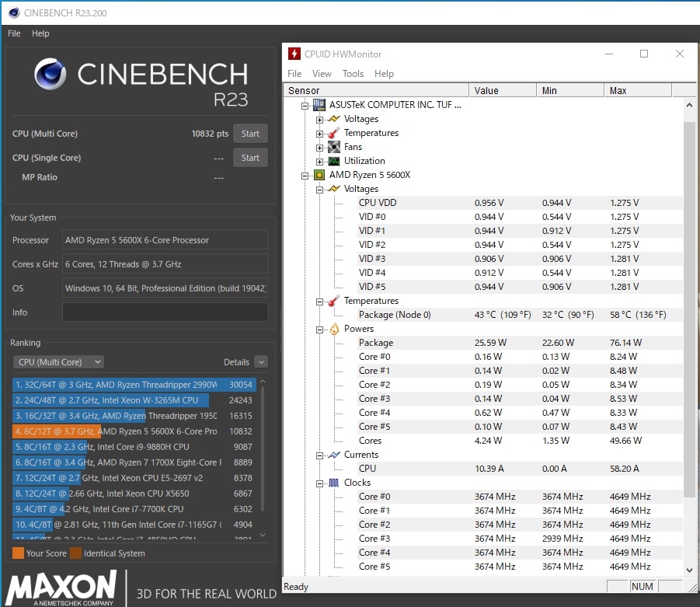Click the Ryzen Voltages lightning icon
This screenshot has height=607, width=700.
[x=333, y=189]
